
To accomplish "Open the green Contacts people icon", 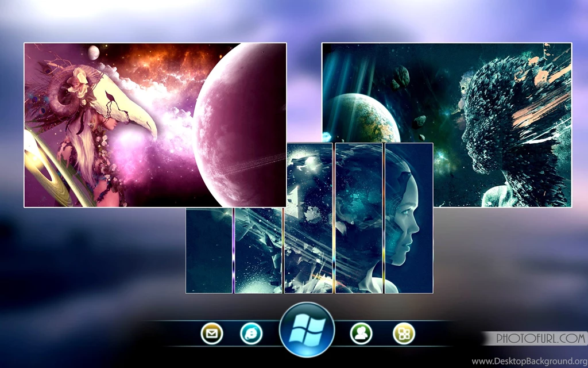I will 361,333.
